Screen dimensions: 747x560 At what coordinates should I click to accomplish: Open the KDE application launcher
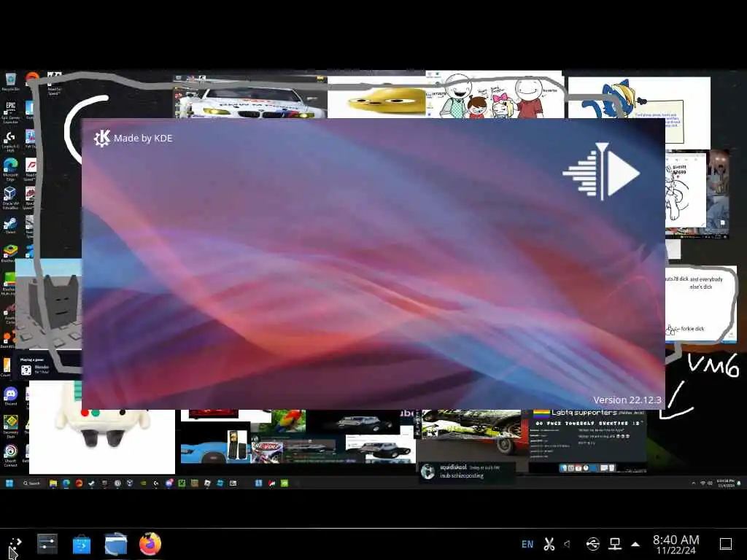pos(15,544)
